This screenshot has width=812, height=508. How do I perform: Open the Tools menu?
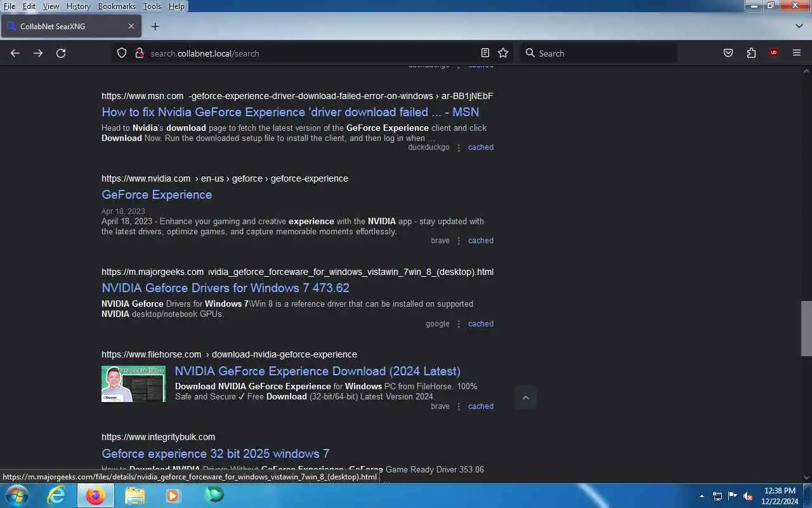pyautogui.click(x=152, y=6)
